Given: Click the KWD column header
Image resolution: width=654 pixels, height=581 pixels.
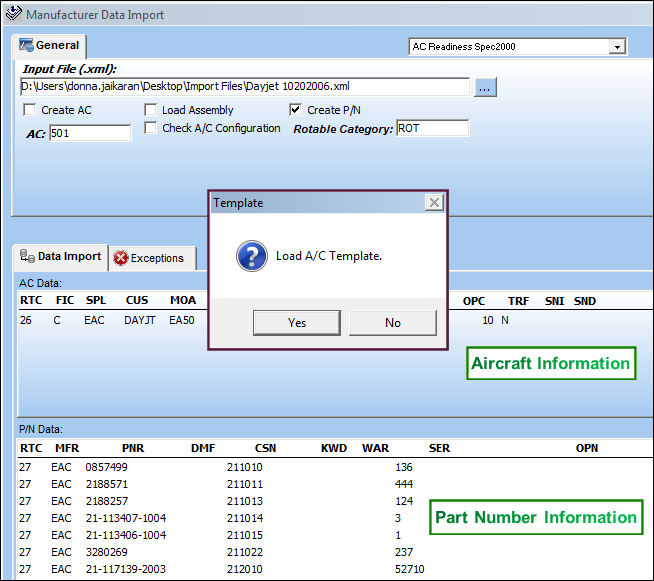Looking at the screenshot, I should point(334,448).
